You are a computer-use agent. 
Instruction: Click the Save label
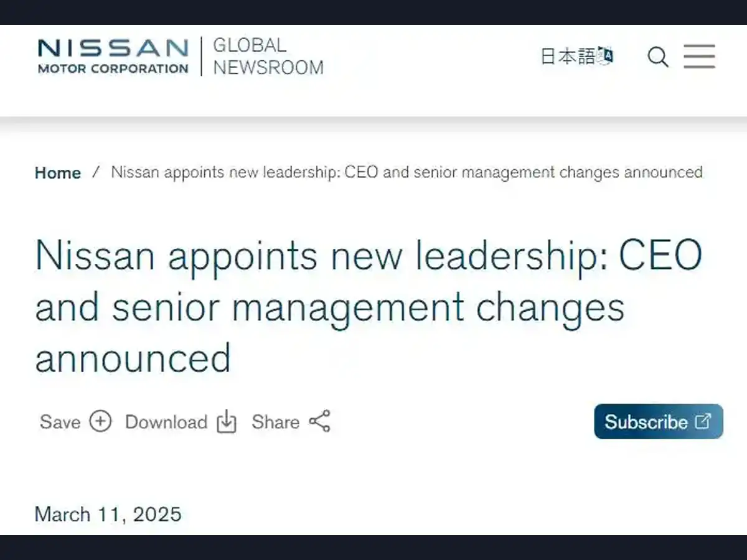point(60,422)
